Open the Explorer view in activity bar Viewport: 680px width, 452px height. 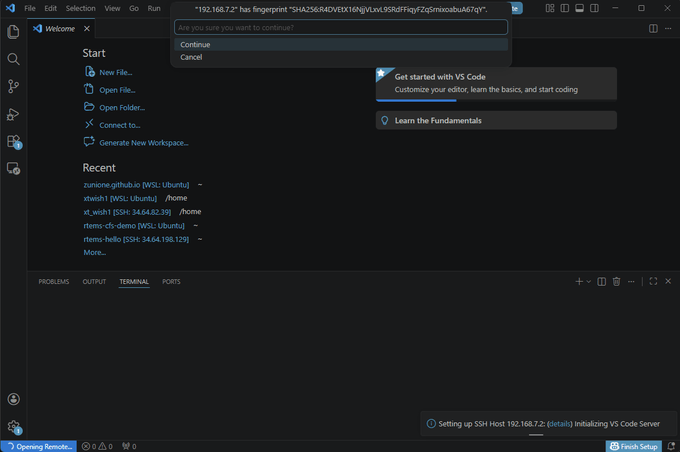(x=13, y=32)
